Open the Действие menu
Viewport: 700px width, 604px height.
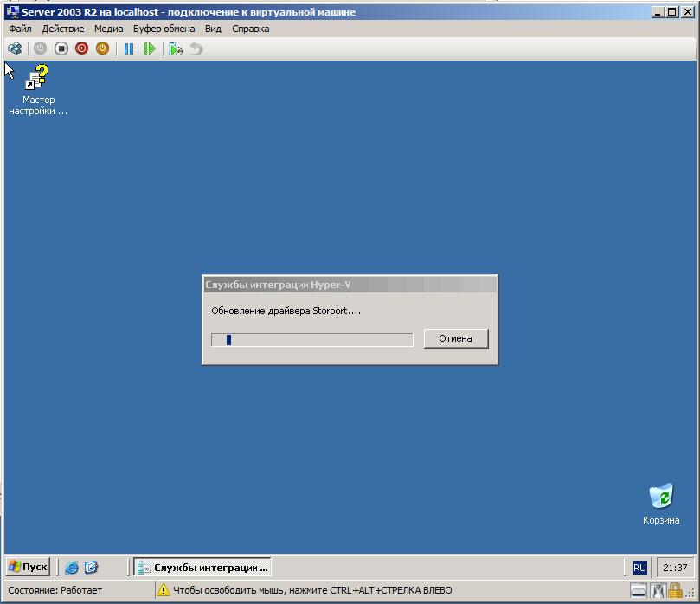[63, 29]
